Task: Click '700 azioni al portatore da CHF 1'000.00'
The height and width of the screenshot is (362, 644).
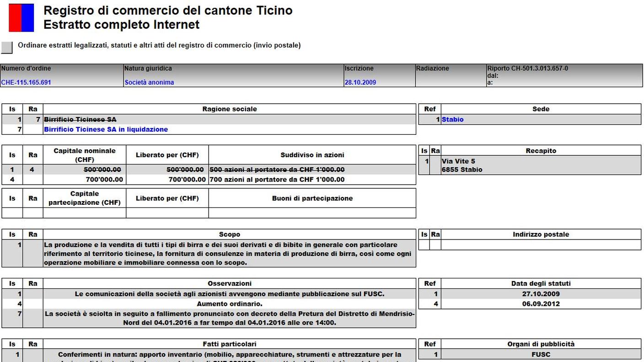Action: (277, 180)
